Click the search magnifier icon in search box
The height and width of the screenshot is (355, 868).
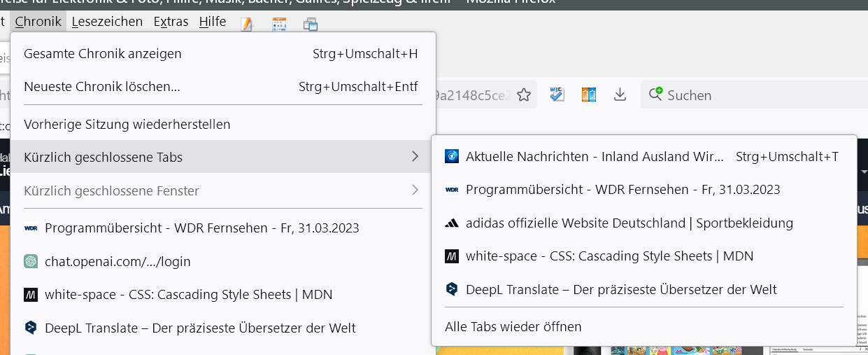[655, 95]
